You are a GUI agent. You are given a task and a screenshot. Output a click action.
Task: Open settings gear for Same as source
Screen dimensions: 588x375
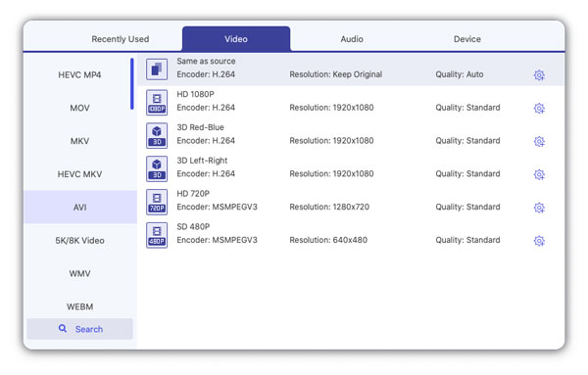539,75
